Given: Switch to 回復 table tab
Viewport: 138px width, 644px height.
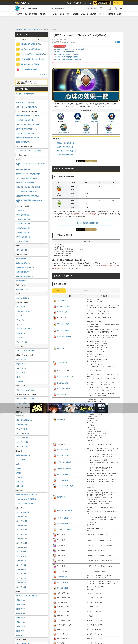Looking at the screenshot, I should coord(100,291).
